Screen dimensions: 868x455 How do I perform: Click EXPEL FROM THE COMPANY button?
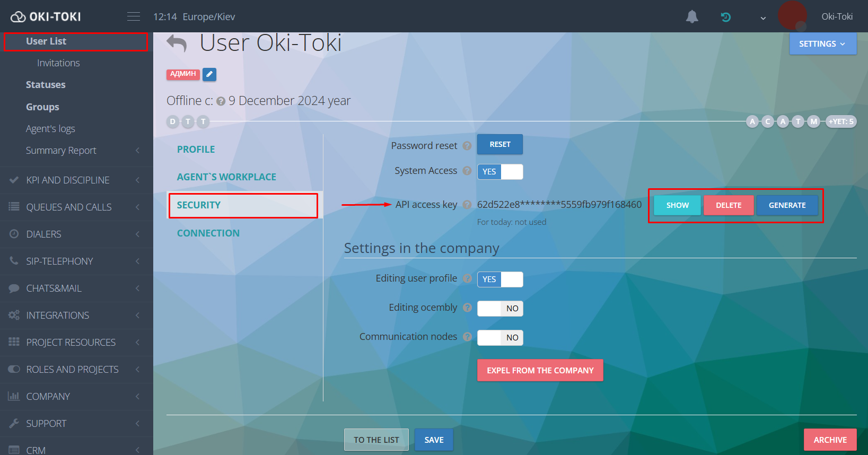(540, 370)
